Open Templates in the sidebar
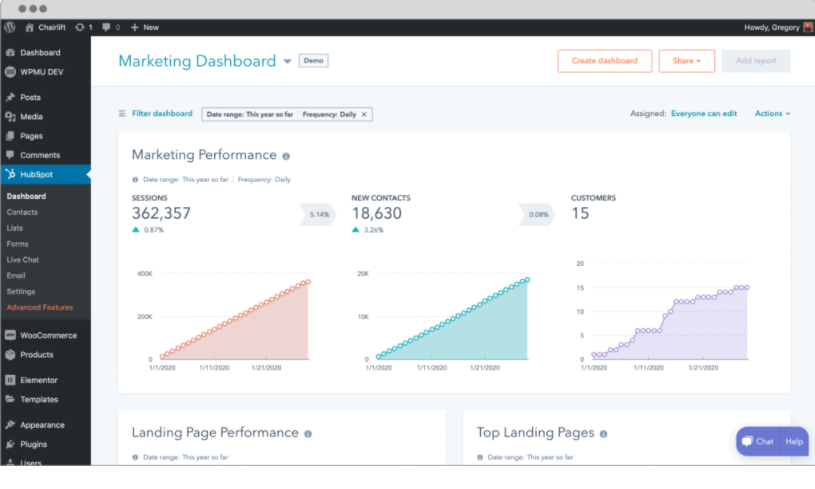 coord(39,399)
